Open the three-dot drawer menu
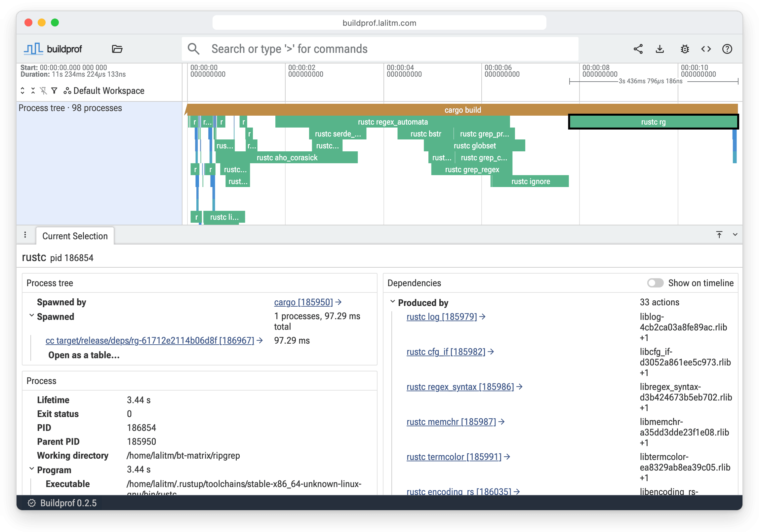Viewport: 759px width, 532px height. click(x=25, y=235)
